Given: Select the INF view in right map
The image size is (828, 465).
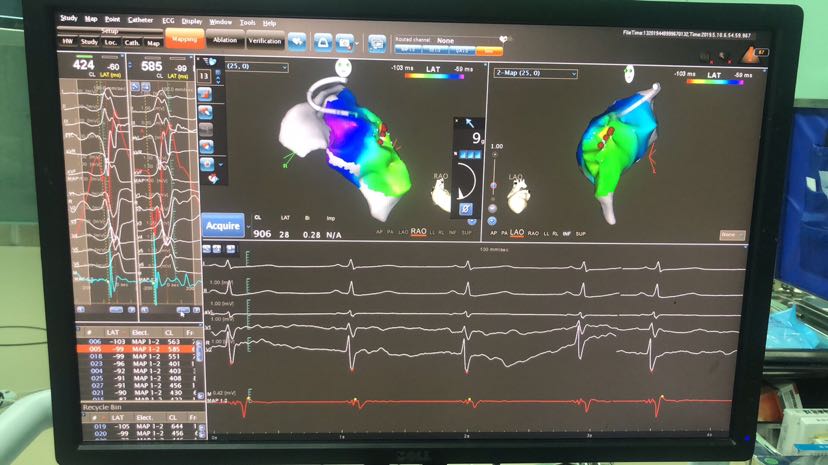Looking at the screenshot, I should (x=566, y=232).
